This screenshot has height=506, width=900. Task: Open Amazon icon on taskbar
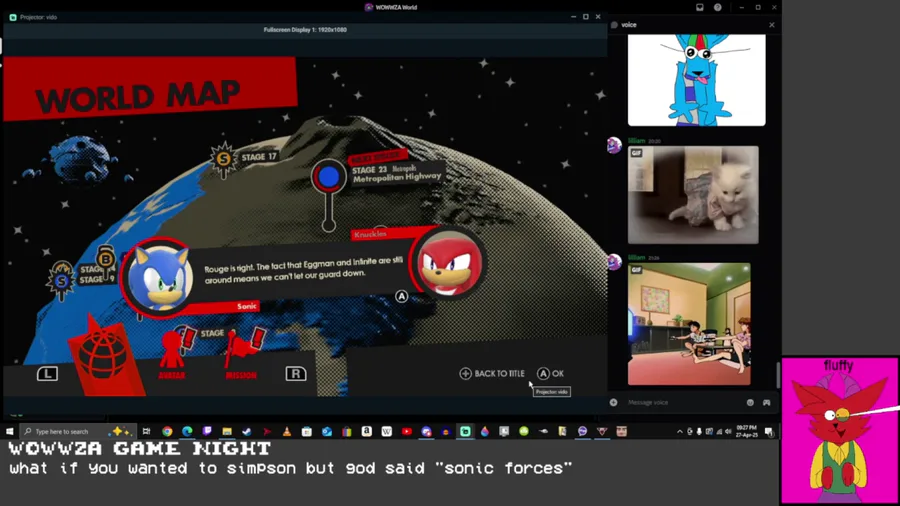(x=367, y=431)
